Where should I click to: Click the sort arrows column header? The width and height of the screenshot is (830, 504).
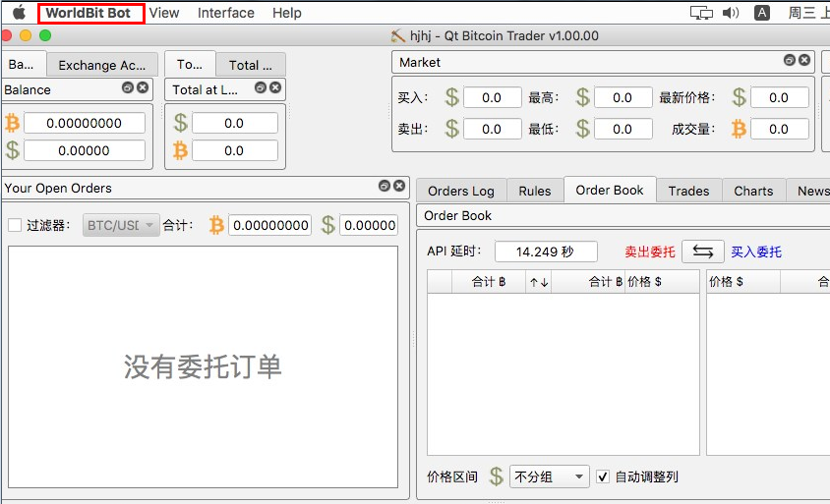[x=538, y=282]
